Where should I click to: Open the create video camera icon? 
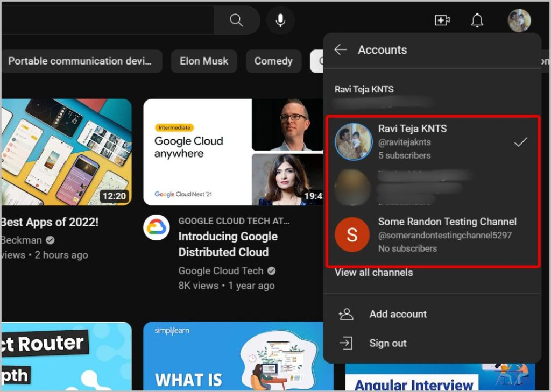[442, 20]
